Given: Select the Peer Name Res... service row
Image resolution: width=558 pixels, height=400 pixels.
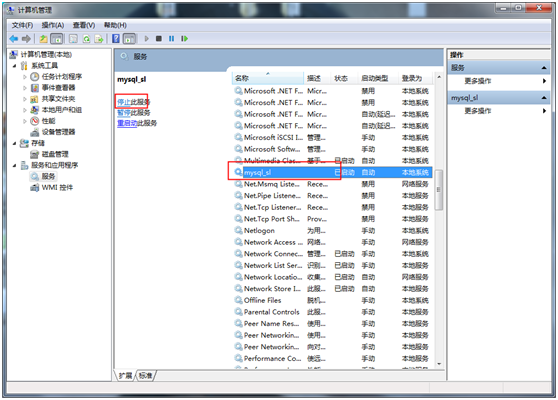Looking at the screenshot, I should click(333, 323).
